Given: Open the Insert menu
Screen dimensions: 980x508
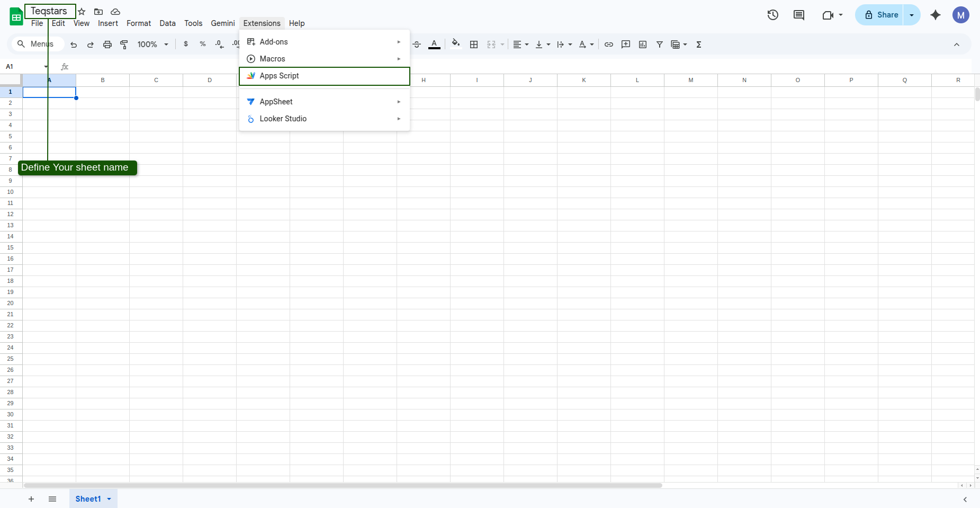Looking at the screenshot, I should [108, 23].
